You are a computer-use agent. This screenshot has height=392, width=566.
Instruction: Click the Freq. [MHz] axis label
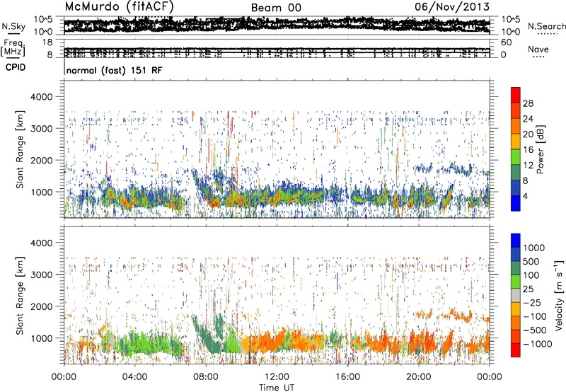(13, 47)
